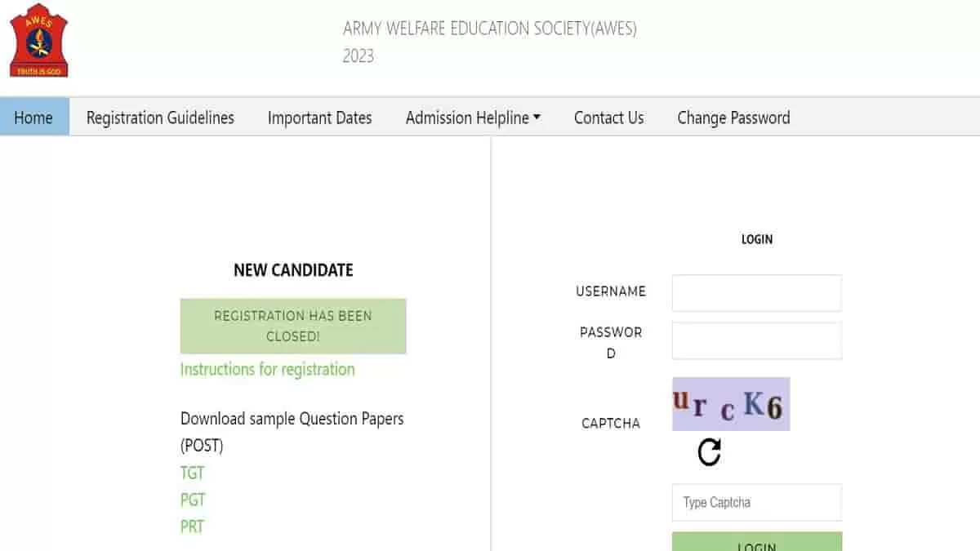The image size is (980, 551).
Task: Go to Important Dates
Action: 319,118
